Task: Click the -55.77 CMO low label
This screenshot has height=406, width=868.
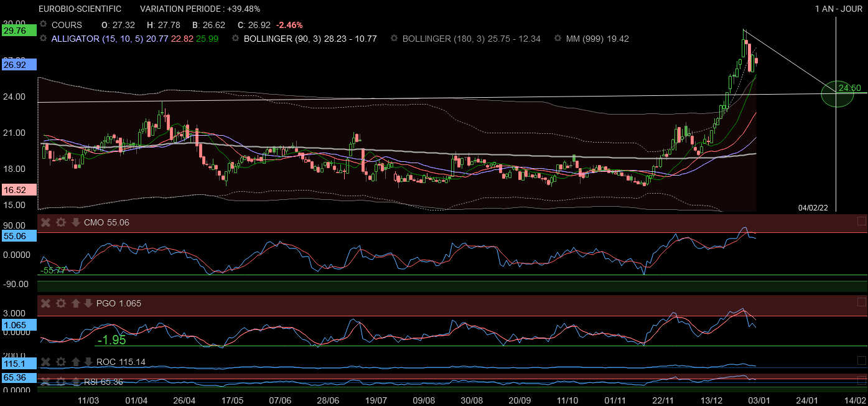Action: click(x=53, y=270)
